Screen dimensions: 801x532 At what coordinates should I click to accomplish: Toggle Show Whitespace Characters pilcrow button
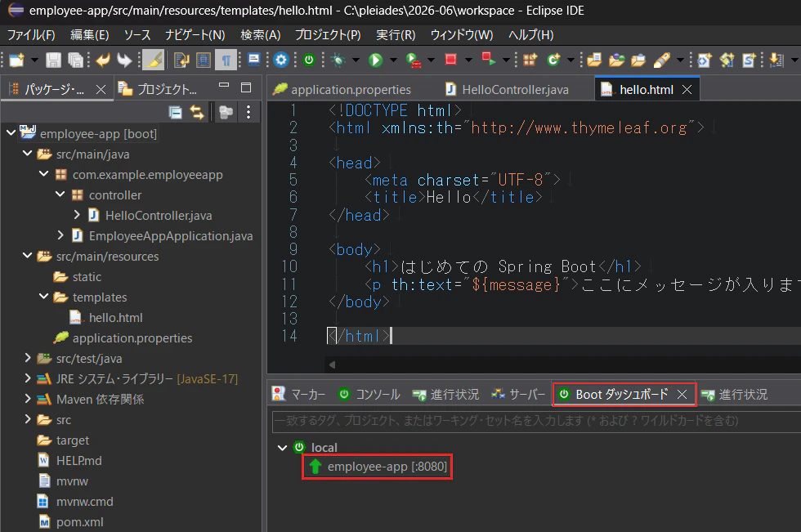226,60
